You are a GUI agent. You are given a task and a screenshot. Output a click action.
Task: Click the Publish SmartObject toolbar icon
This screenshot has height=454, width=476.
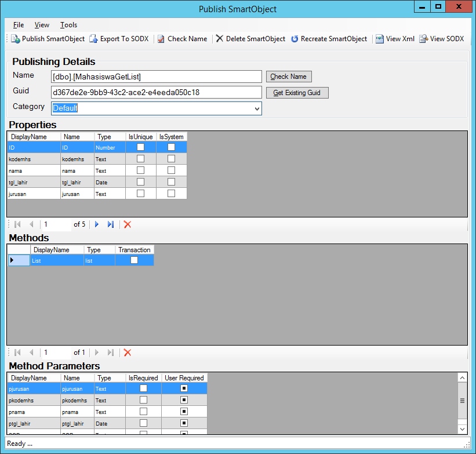(16, 39)
